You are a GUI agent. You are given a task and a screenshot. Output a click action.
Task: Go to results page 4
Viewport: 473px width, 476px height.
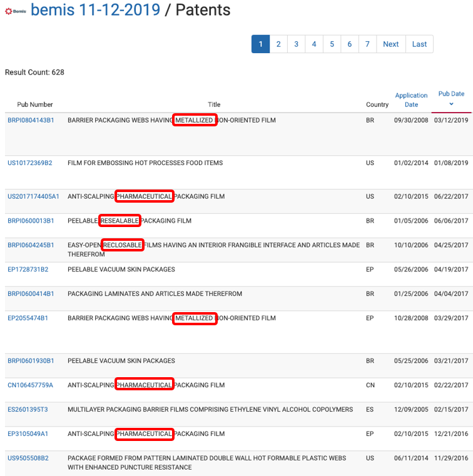314,44
